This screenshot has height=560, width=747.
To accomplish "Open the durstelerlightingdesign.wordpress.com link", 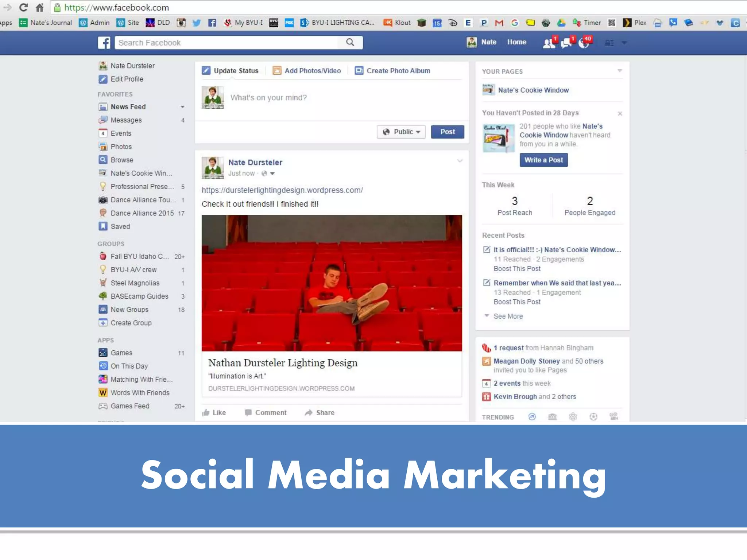I will tap(282, 190).
